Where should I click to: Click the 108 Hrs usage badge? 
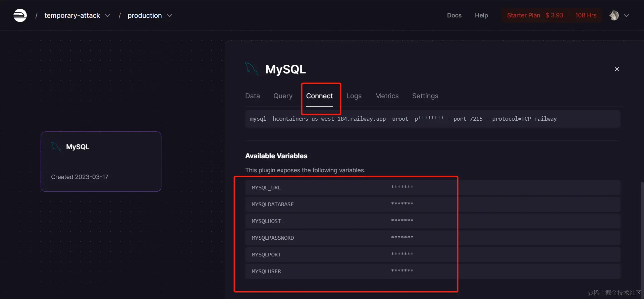[586, 15]
